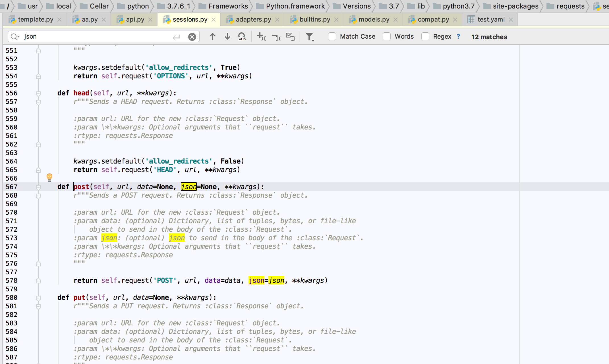Click the Frameworks breadcrumb folder
Viewport: 609px width, 364px height.
click(x=223, y=6)
